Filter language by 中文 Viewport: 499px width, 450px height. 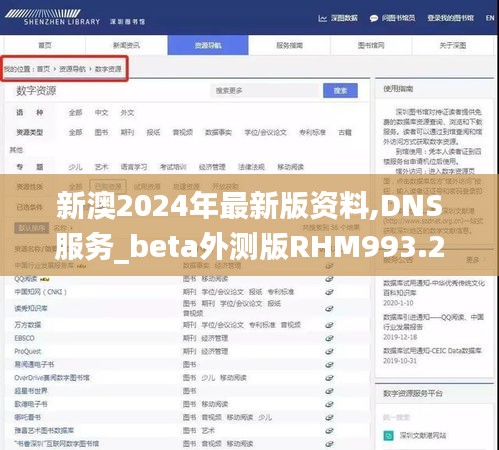tap(101, 113)
